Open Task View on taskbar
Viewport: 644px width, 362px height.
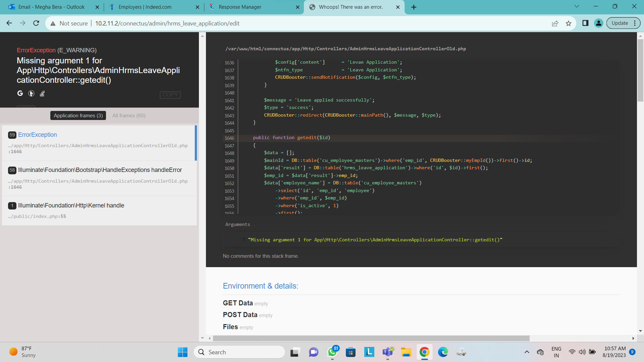(294, 352)
